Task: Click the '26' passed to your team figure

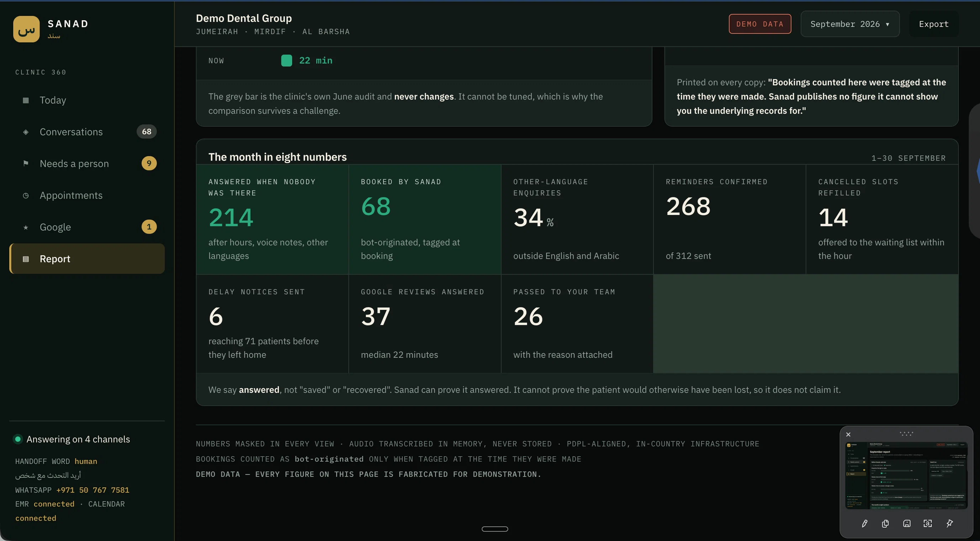Action: click(528, 316)
